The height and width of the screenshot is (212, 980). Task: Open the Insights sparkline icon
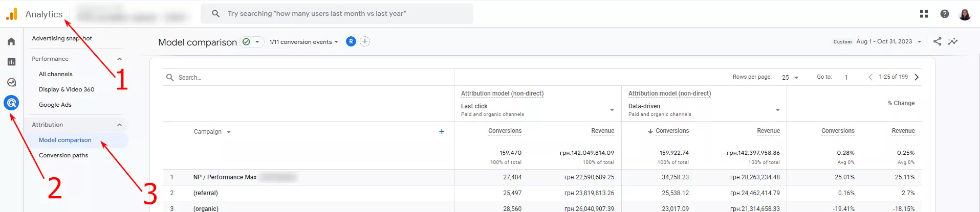click(x=953, y=41)
